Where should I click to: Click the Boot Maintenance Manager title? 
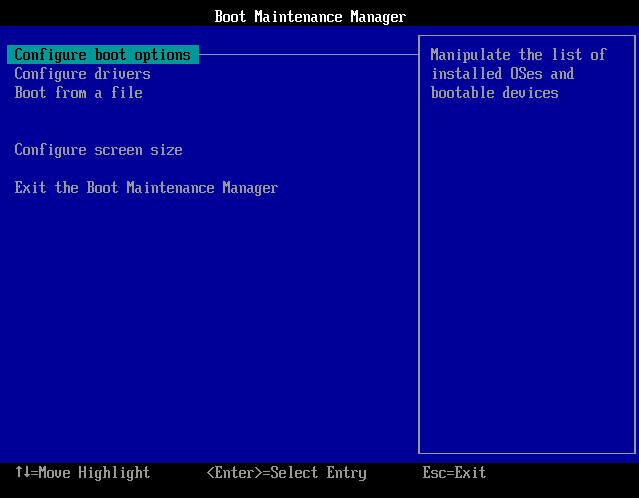point(310,17)
